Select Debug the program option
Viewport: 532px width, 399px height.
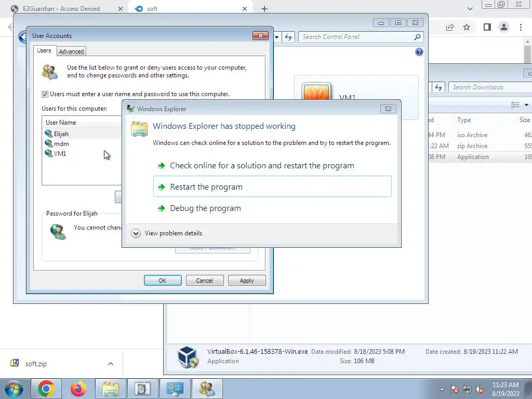(272, 208)
